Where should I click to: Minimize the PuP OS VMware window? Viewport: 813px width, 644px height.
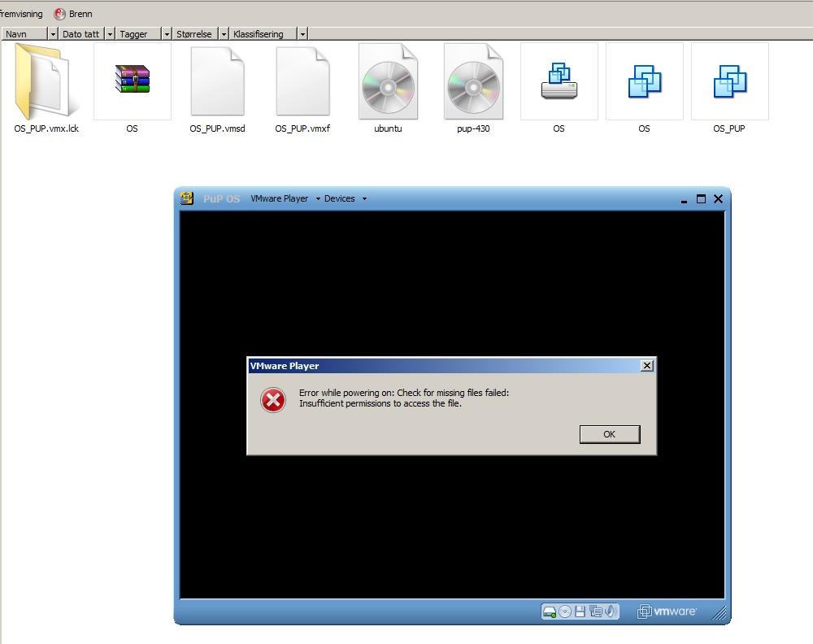pyautogui.click(x=684, y=200)
